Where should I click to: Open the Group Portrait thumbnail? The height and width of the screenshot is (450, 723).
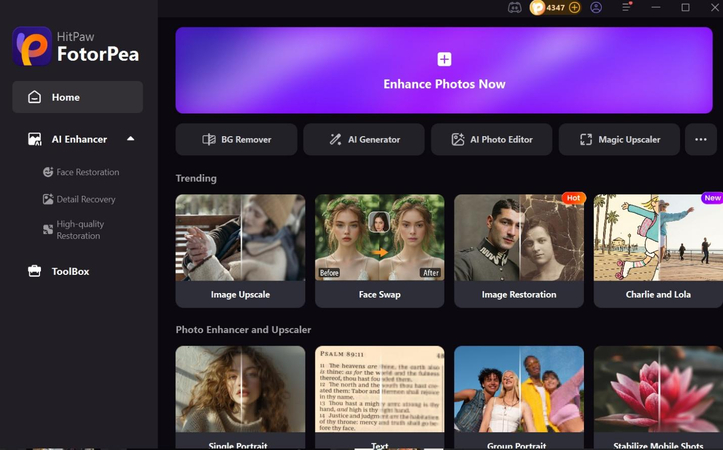(519, 389)
